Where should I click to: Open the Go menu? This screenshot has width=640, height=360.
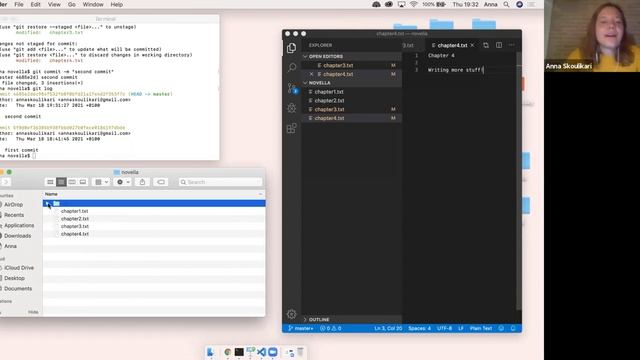[71, 4]
